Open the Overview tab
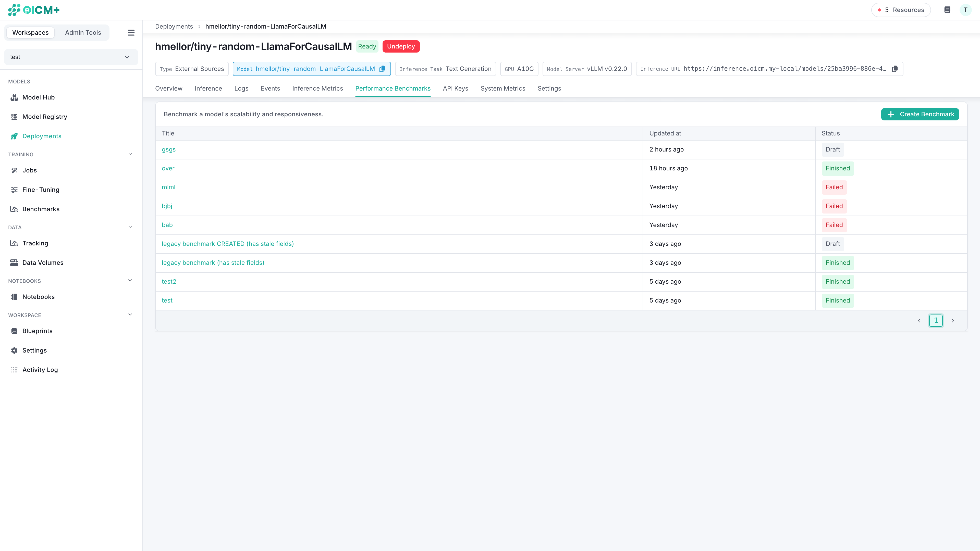Screen dimensions: 980x551 pos(168,89)
